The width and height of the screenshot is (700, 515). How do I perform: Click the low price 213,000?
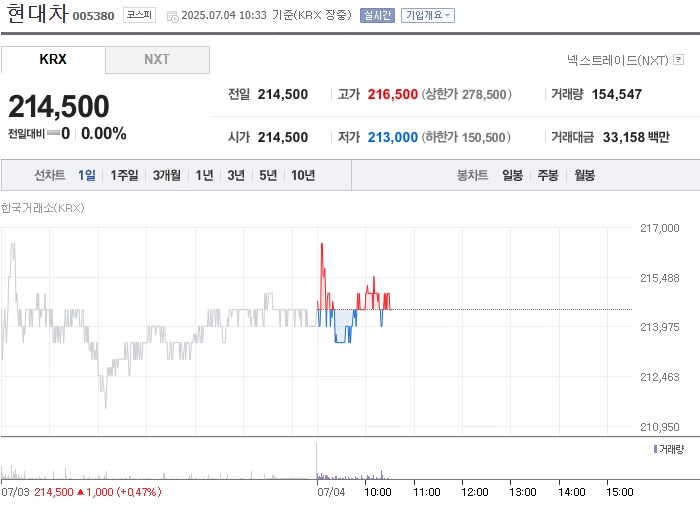coord(392,137)
